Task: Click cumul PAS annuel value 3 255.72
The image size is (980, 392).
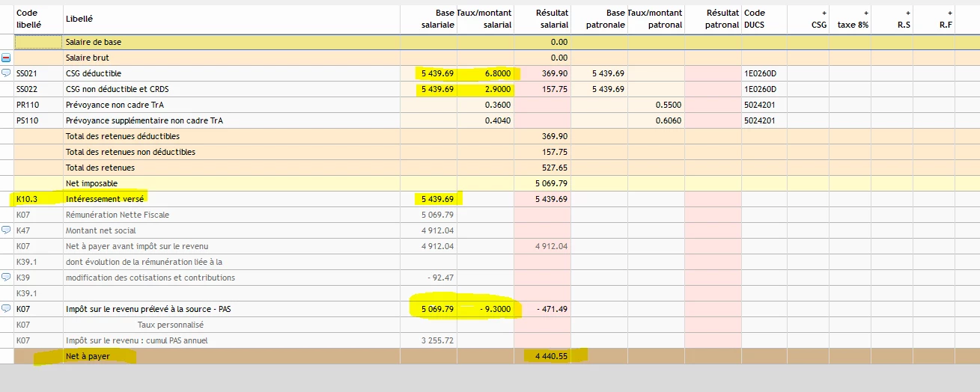Action: point(437,340)
